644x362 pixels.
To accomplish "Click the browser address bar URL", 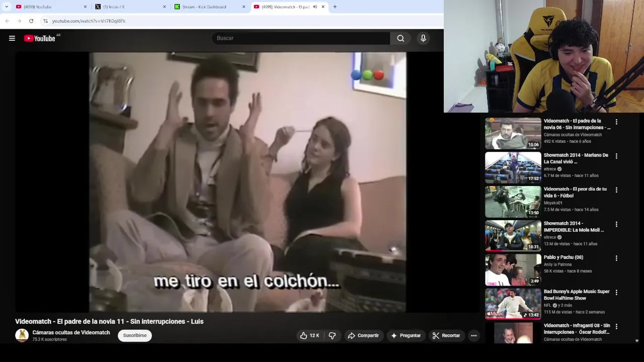I will [89, 21].
